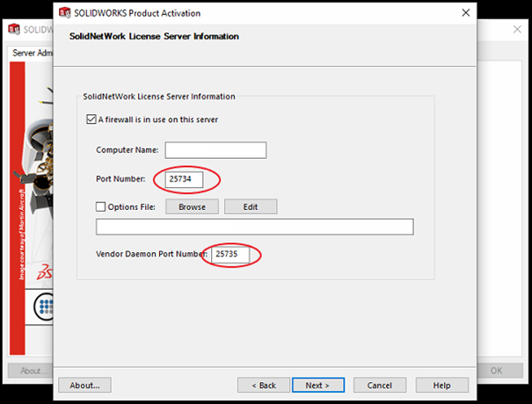
Task: Click the round blue dotted grid icon
Action: tap(43, 307)
